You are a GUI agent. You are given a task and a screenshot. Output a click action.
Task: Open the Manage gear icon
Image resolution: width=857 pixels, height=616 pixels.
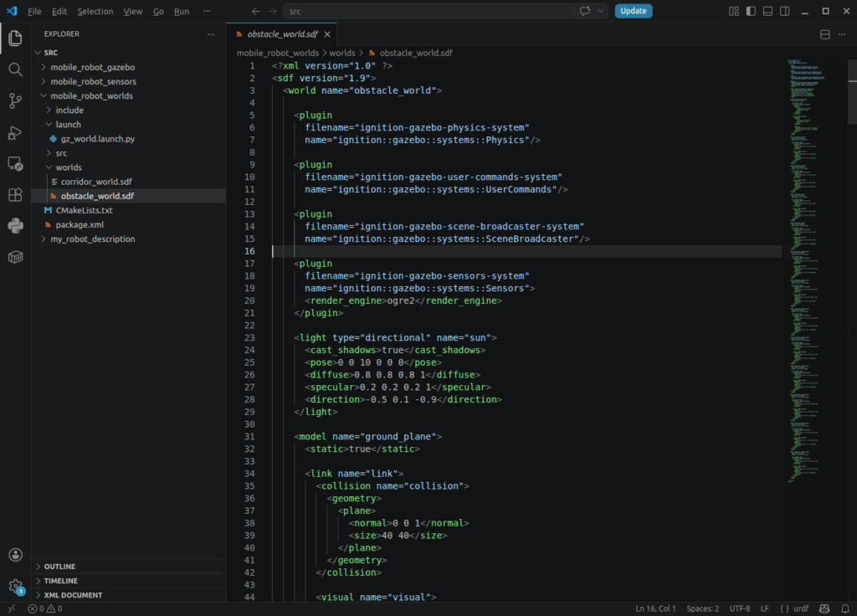pyautogui.click(x=15, y=586)
